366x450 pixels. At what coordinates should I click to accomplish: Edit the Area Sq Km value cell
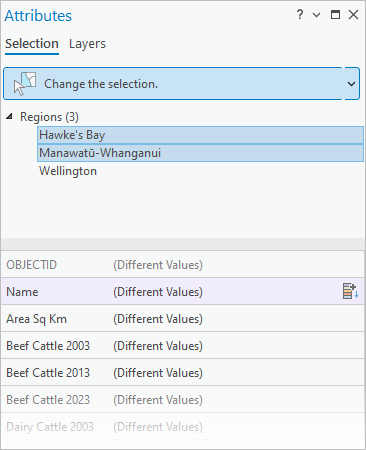point(158,319)
